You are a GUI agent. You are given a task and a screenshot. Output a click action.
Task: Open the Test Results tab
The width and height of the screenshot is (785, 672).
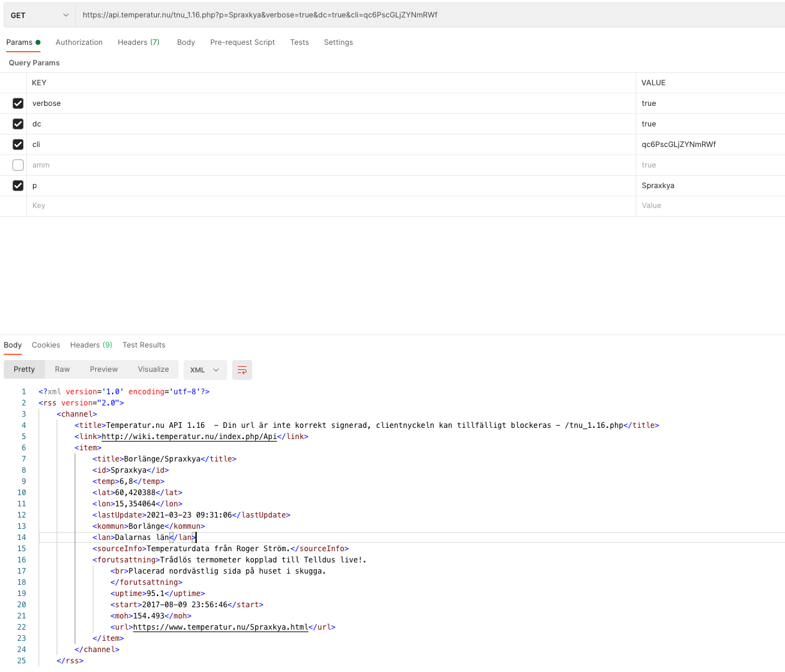144,345
